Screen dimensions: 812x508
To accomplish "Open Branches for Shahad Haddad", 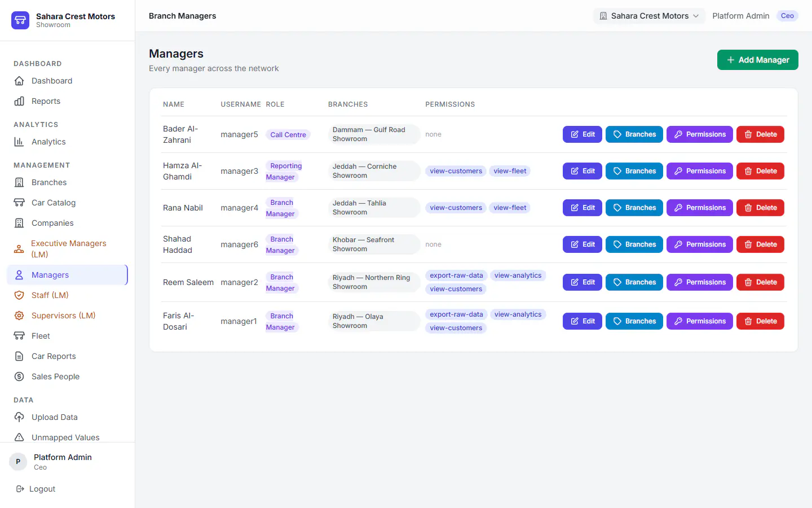I will 634,244.
